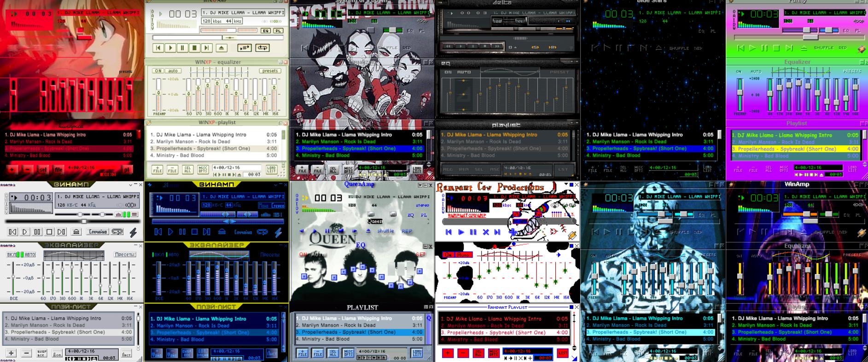Click seek bar handle in WinXP skin
This screenshot has width=868, height=362.
[x=229, y=38]
